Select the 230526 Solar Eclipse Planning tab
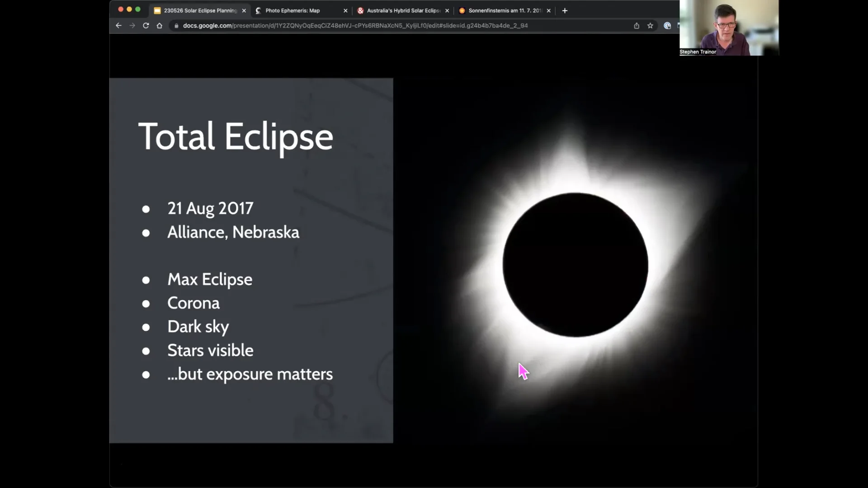This screenshot has width=868, height=488. [197, 10]
